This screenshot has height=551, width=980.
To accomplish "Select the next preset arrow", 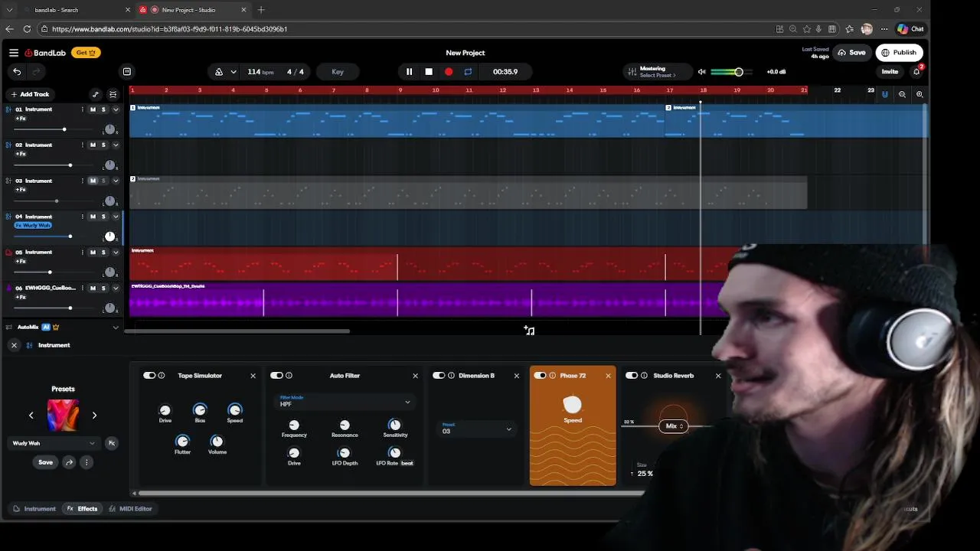I will 94,416.
